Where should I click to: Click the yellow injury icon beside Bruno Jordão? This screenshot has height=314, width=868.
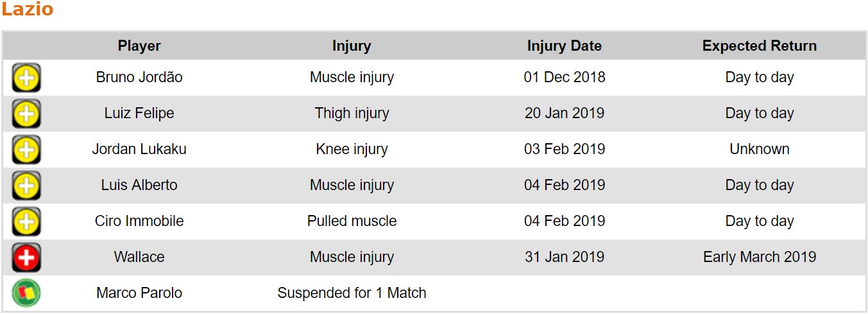(26, 78)
